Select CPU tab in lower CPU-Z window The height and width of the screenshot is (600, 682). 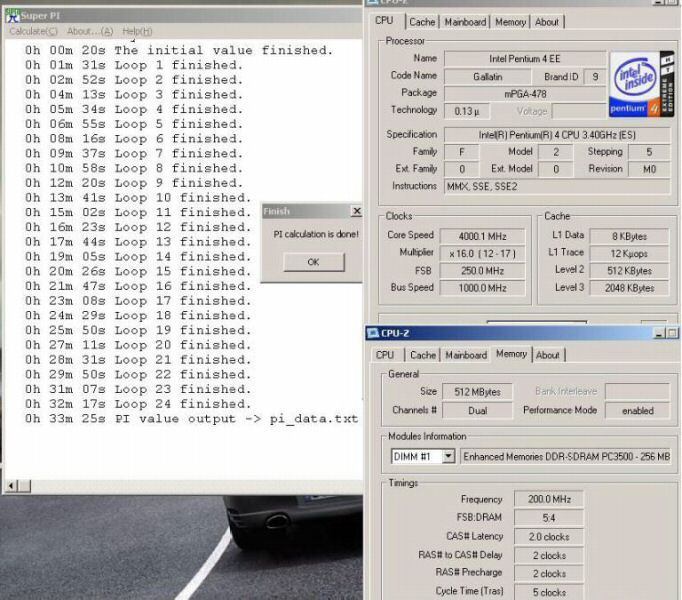tap(385, 355)
